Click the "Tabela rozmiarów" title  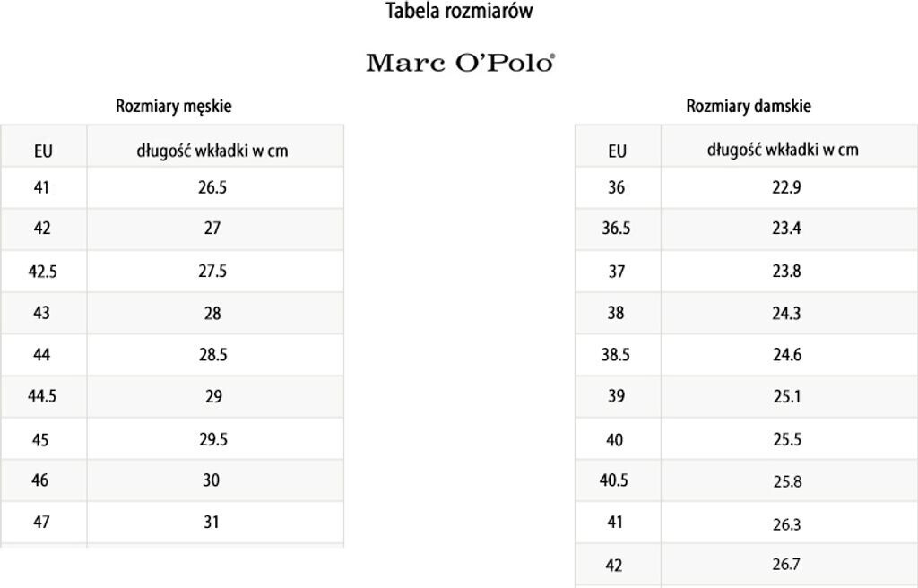(x=459, y=12)
